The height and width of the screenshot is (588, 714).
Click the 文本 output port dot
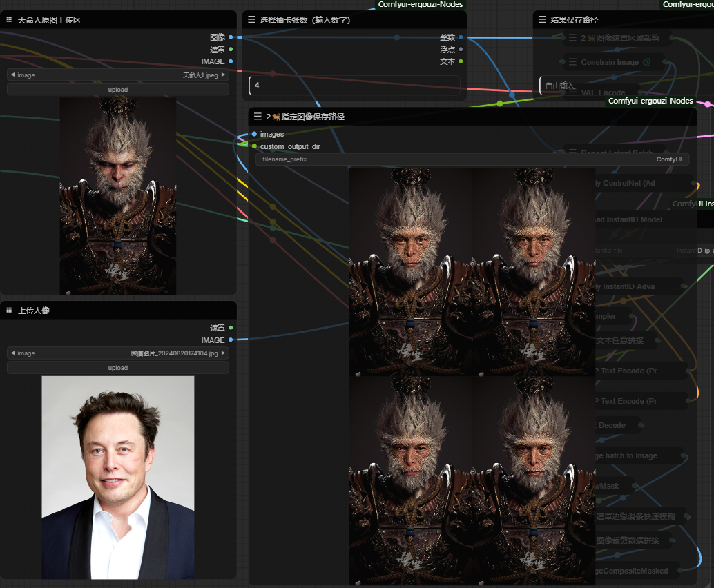click(x=461, y=61)
